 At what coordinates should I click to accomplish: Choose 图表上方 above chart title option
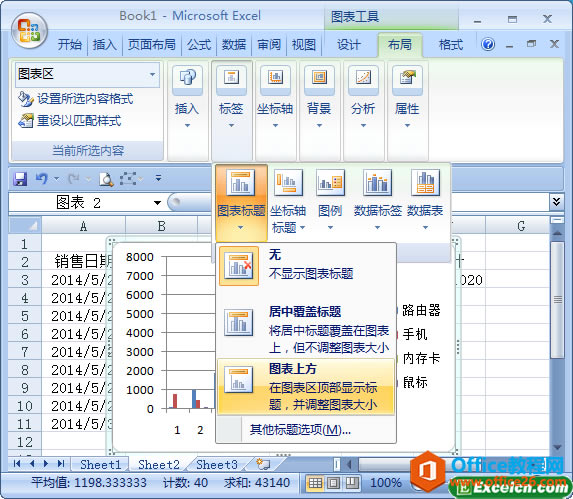[306, 386]
